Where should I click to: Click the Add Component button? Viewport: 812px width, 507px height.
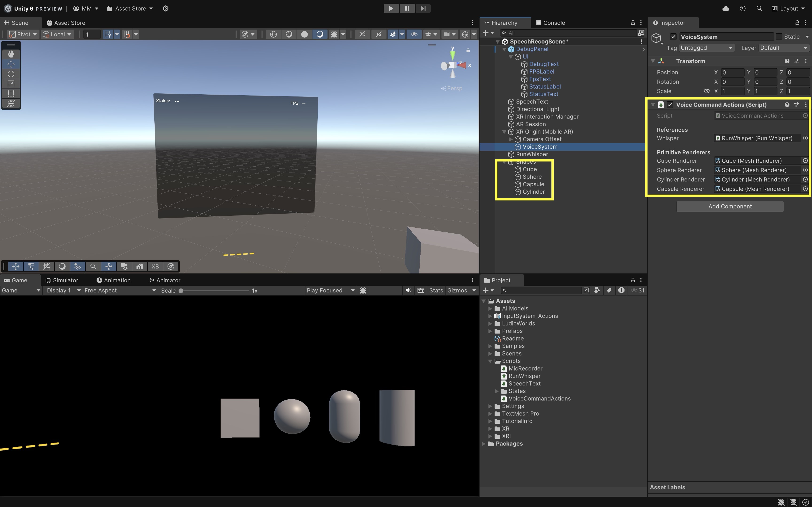click(730, 207)
